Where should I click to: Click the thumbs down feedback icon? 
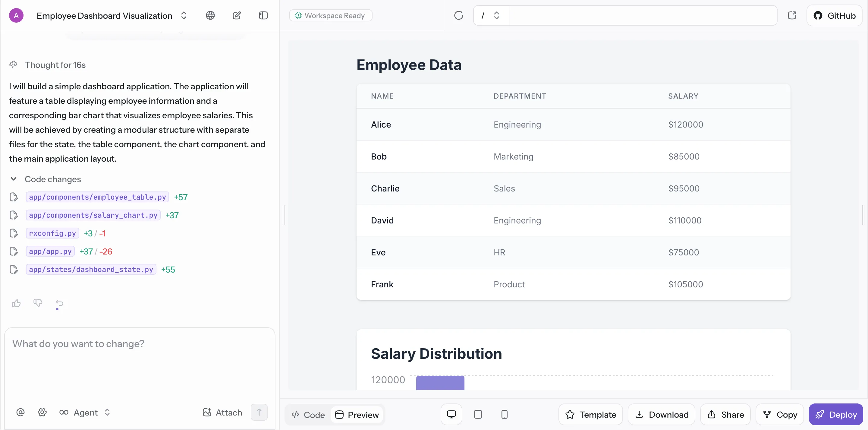(x=38, y=303)
